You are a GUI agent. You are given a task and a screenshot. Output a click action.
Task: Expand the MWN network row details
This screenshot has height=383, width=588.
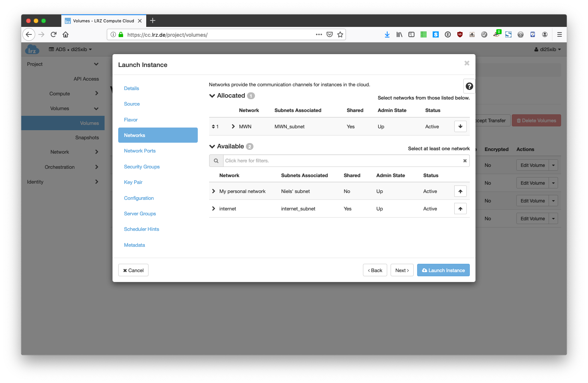tap(233, 126)
